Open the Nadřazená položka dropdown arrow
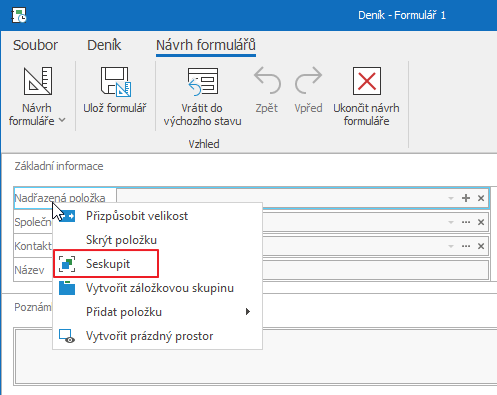Image resolution: width=497 pixels, height=395 pixels. click(451, 198)
